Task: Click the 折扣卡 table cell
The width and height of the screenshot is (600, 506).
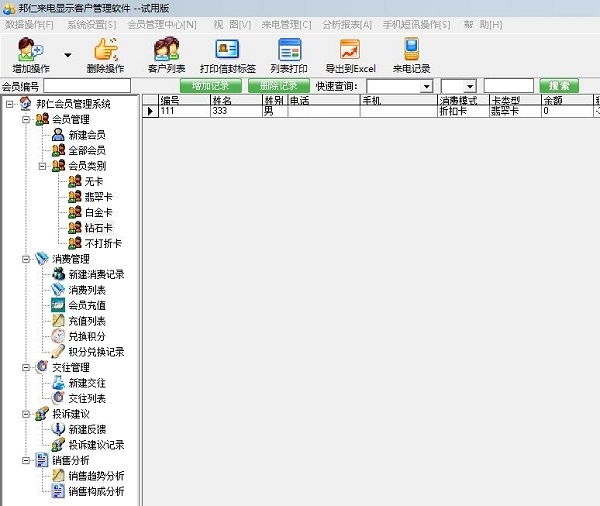Action: (463, 111)
